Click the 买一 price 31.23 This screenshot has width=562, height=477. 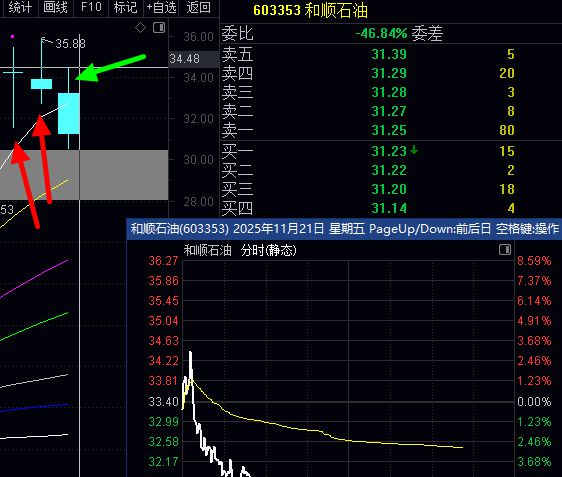(389, 151)
